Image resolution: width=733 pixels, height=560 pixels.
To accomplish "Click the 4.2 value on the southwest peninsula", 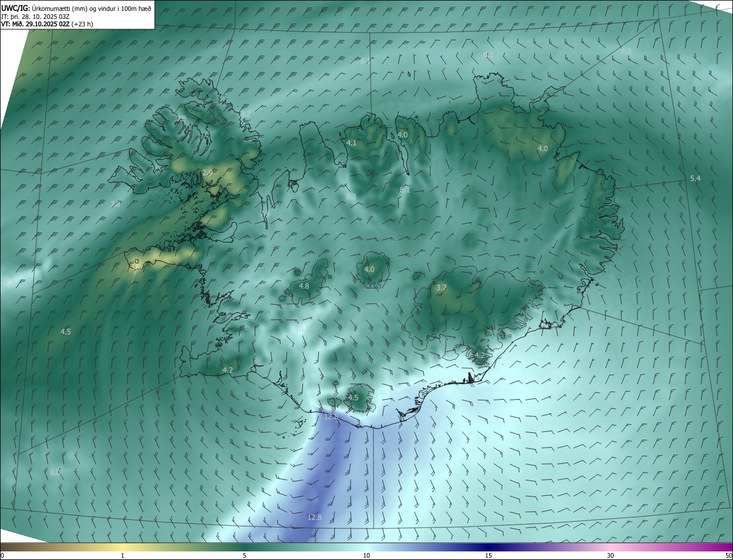I will 227,370.
